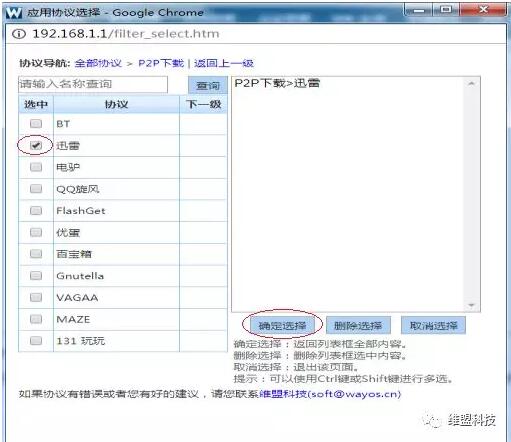Click the 选中 column header
Image resolution: width=511 pixels, height=442 pixels.
(36, 104)
